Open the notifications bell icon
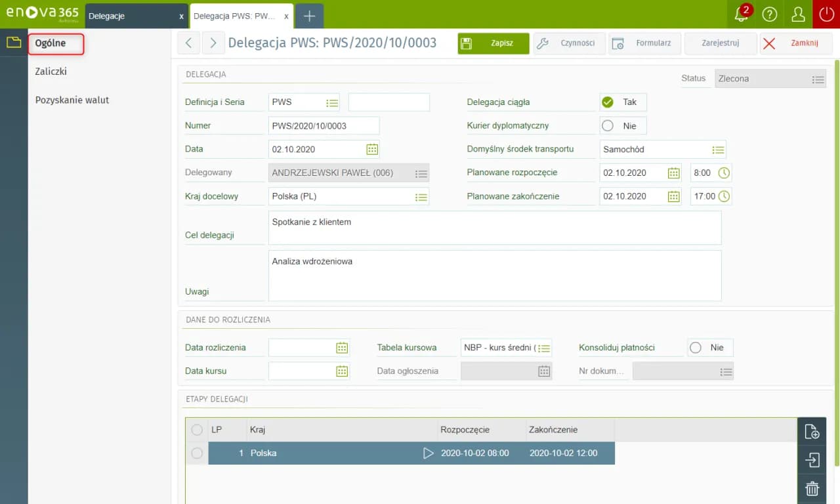The height and width of the screenshot is (504, 840). point(741,14)
